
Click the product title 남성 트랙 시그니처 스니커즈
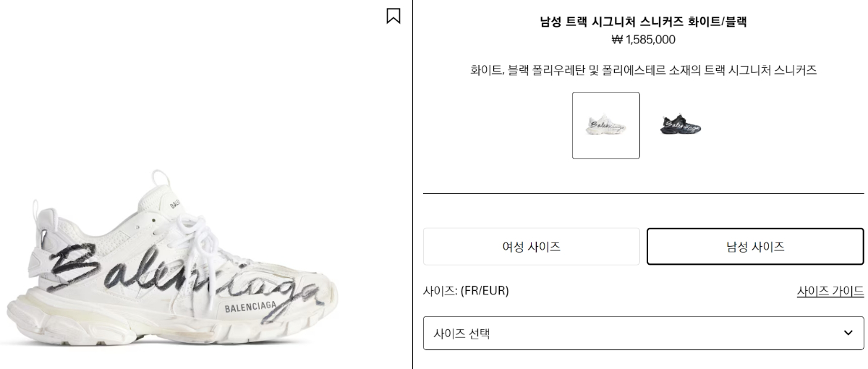[x=643, y=22]
